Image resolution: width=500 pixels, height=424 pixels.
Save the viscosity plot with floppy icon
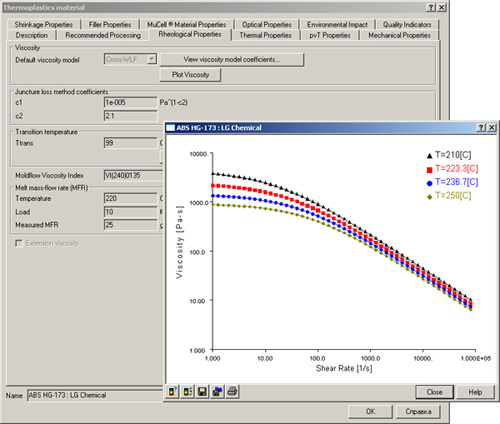(202, 391)
